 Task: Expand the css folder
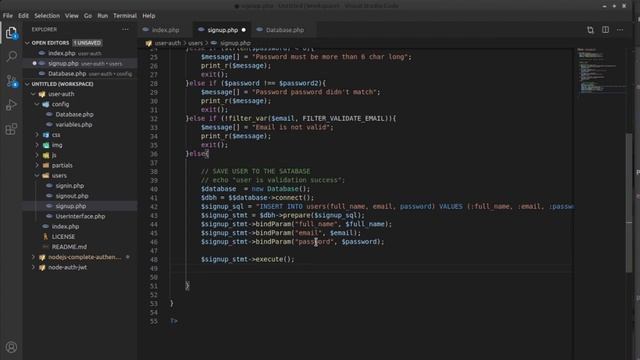point(37,135)
